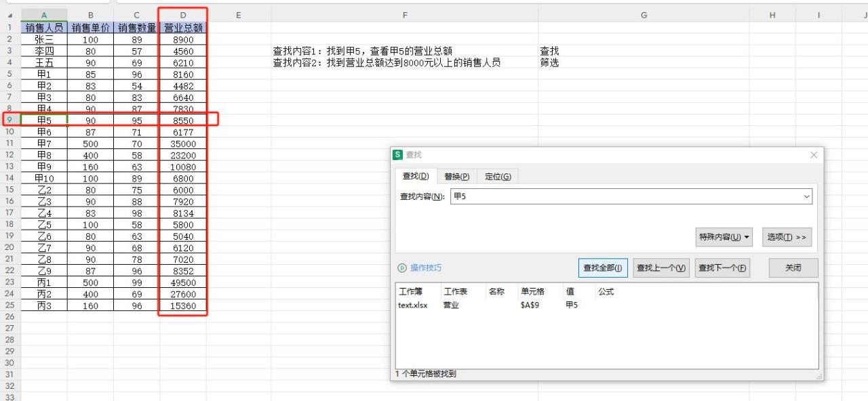The height and width of the screenshot is (401, 868).
Task: Select the cell containing 张三
Action: pos(44,39)
